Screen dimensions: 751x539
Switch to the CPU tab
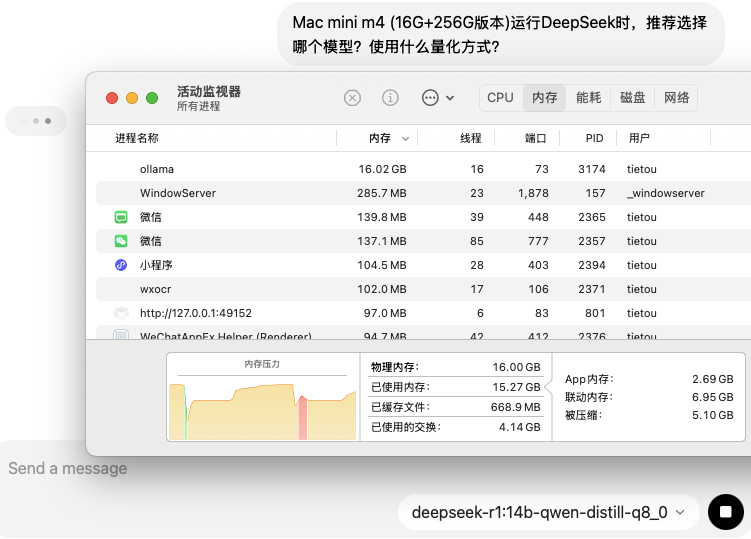point(501,98)
